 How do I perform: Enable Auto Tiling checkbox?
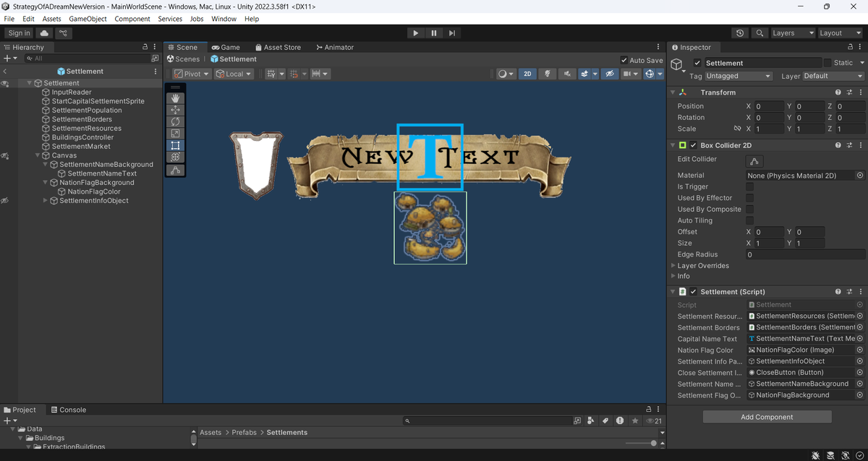pos(750,220)
